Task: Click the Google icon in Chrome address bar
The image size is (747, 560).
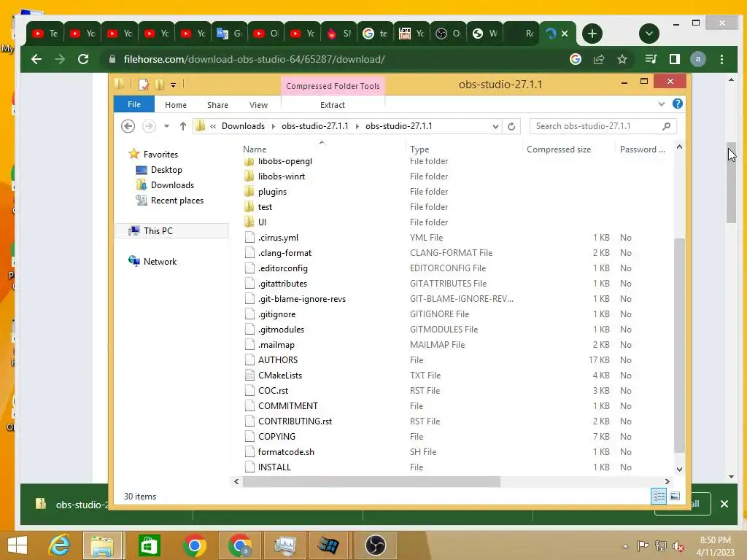Action: pyautogui.click(x=575, y=59)
